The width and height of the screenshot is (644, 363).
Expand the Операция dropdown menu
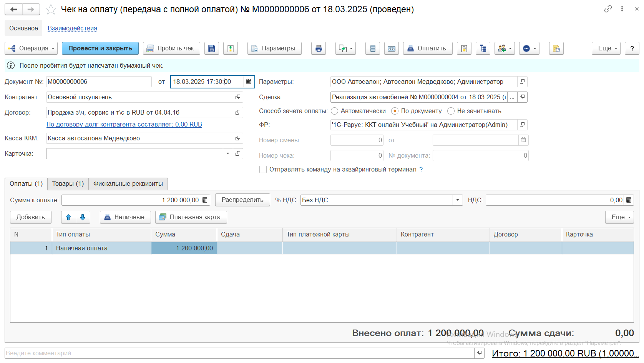pyautogui.click(x=31, y=48)
